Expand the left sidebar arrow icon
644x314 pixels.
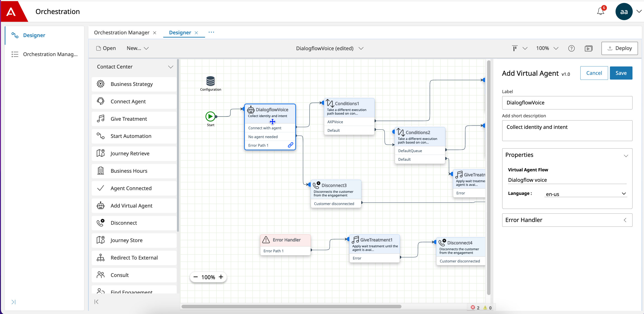(x=14, y=302)
